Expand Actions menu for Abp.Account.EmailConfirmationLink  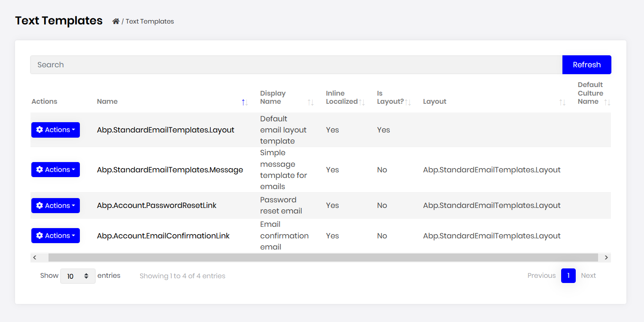coord(55,236)
